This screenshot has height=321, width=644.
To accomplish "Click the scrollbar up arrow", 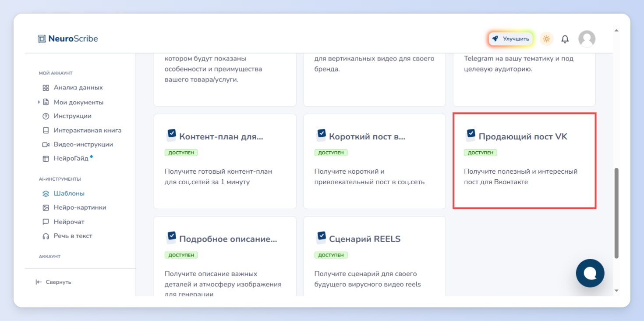I will [616, 31].
